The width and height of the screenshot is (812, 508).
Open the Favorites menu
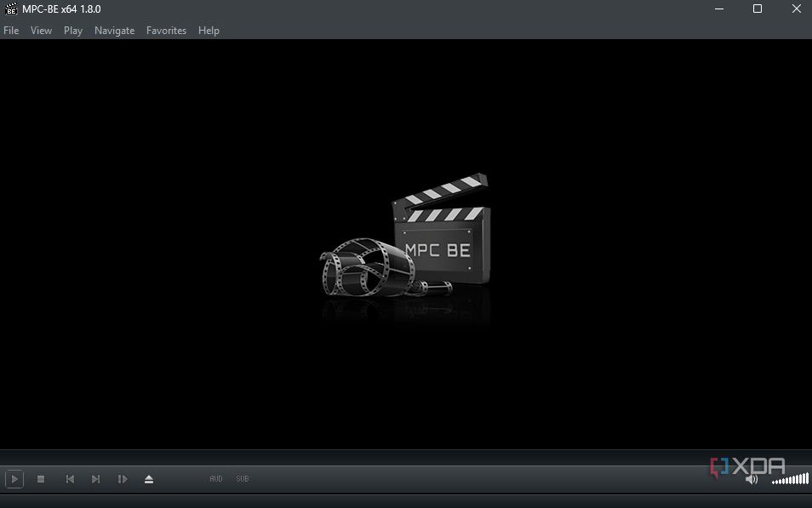point(166,30)
